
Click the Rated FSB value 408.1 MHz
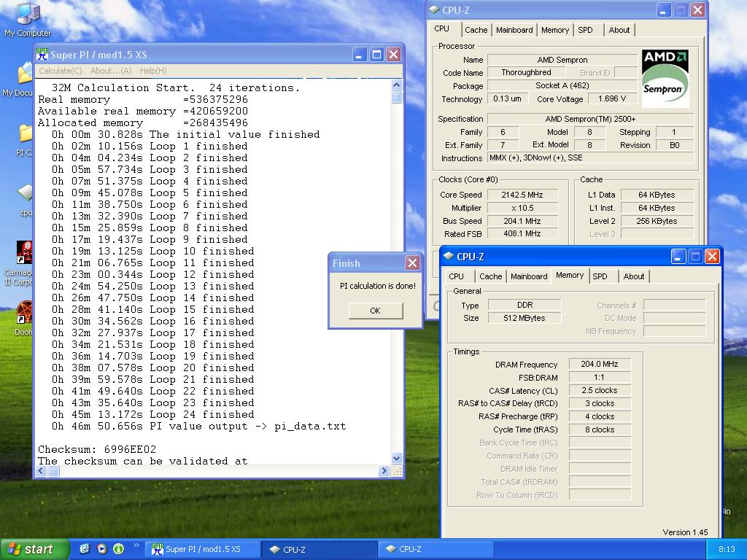522,234
